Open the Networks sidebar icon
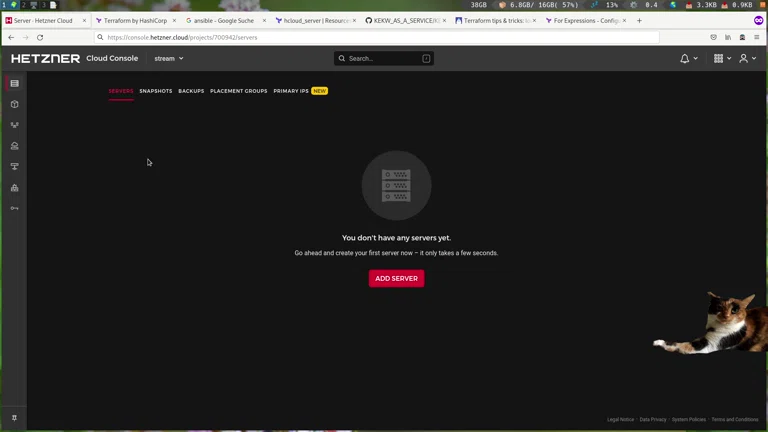The width and height of the screenshot is (768, 432). pos(15,167)
